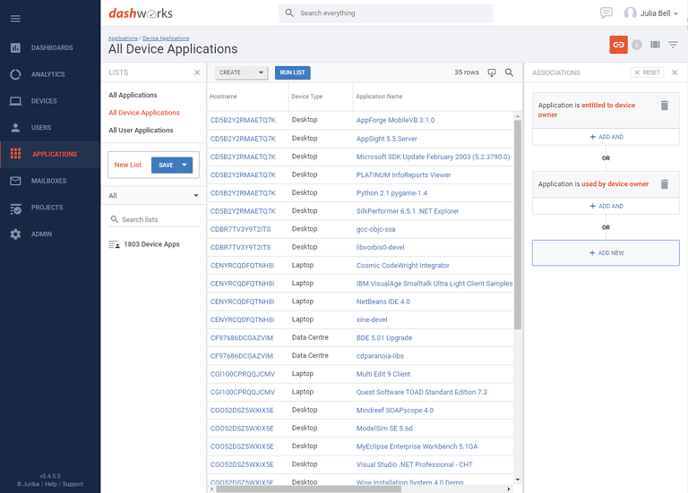Follow the Device Applications breadcrumb link
Viewport: 688px width, 493px height.
click(x=165, y=38)
